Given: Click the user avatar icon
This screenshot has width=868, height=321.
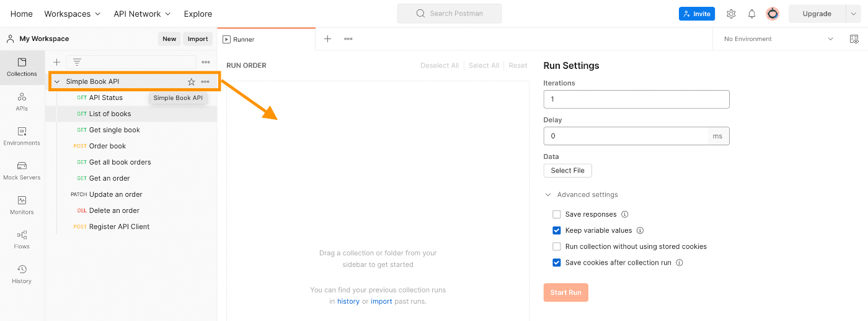Looking at the screenshot, I should pos(773,14).
